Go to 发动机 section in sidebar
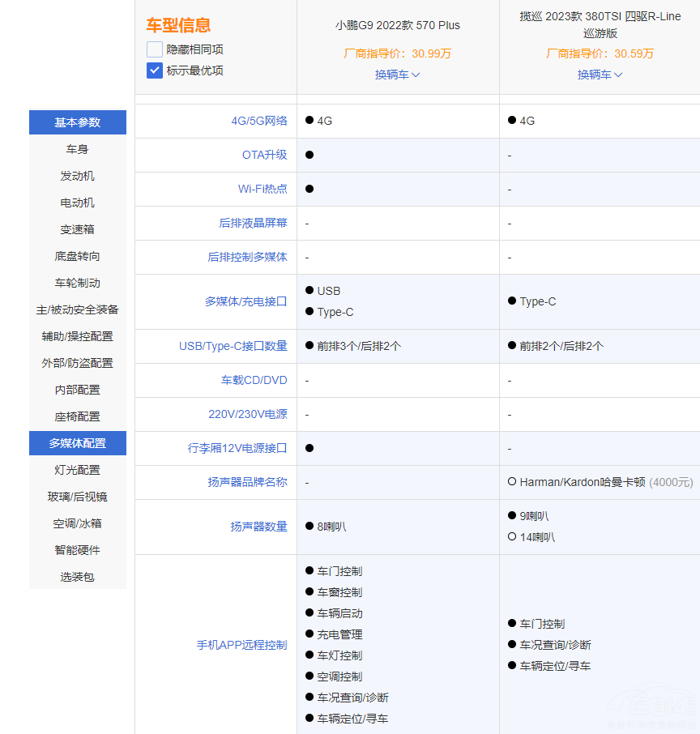 [x=78, y=176]
